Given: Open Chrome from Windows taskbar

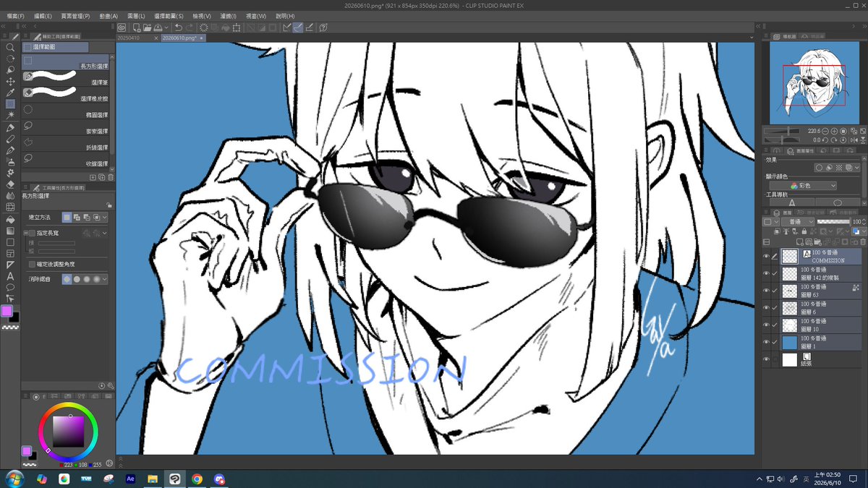Looking at the screenshot, I should [197, 479].
